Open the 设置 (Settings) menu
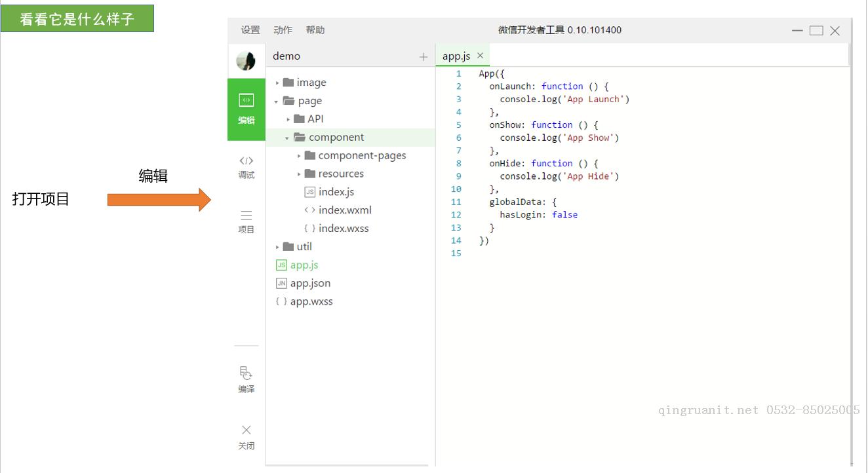 point(250,30)
